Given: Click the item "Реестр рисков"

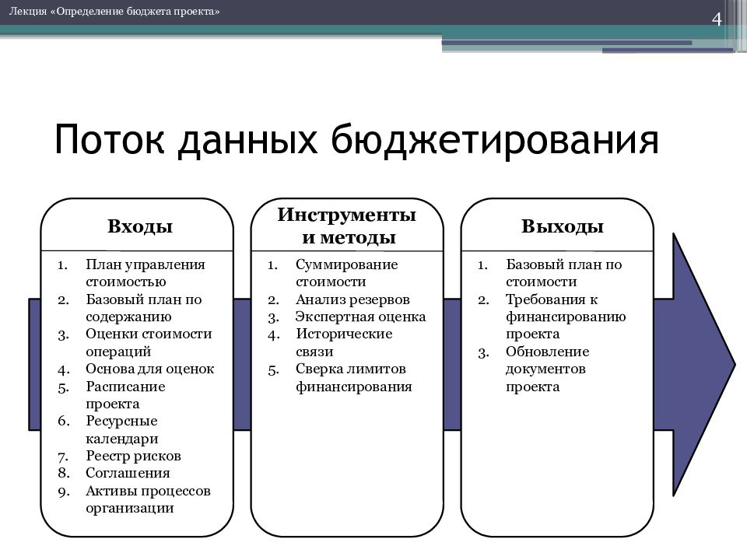Looking at the screenshot, I should pos(133,456).
